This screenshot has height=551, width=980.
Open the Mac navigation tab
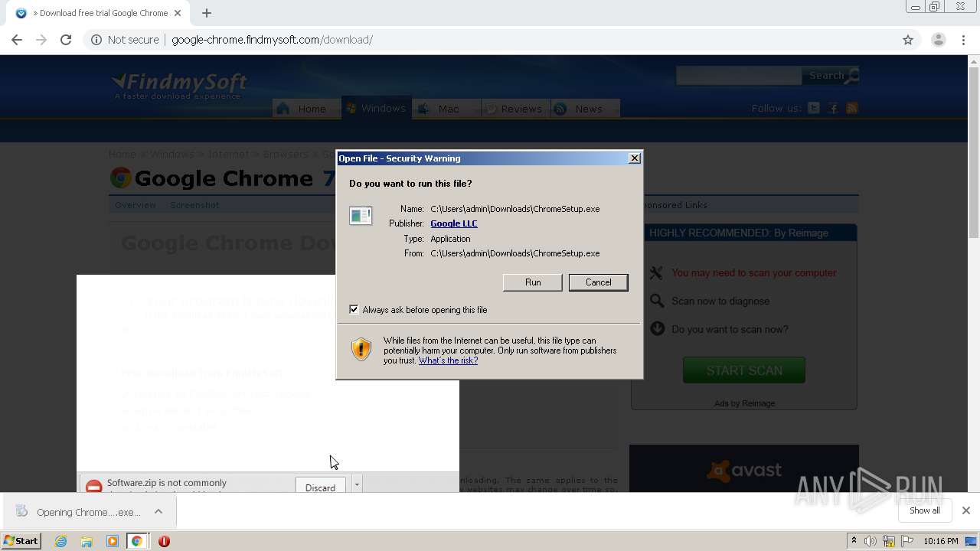pyautogui.click(x=447, y=109)
